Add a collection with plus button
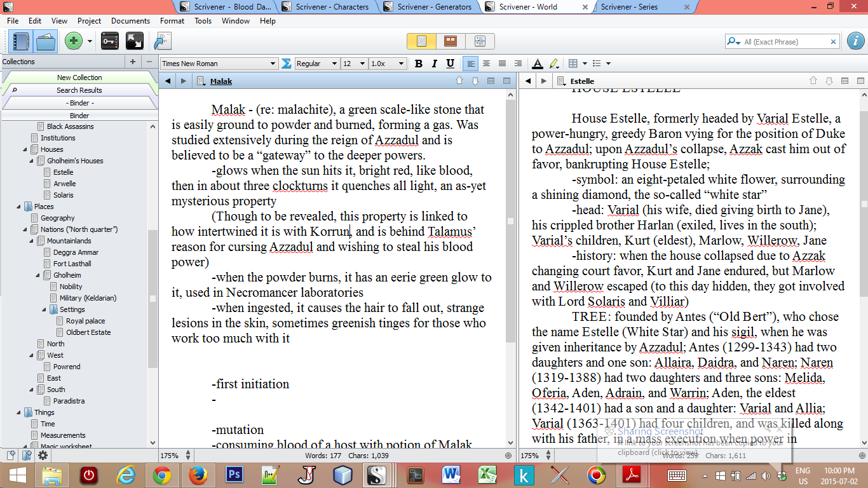 pyautogui.click(x=133, y=62)
